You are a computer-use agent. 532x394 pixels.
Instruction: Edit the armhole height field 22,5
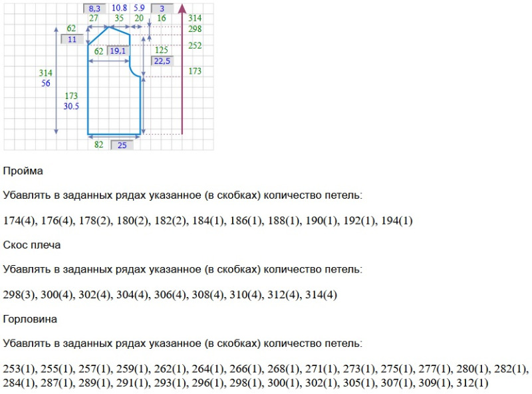(x=162, y=60)
